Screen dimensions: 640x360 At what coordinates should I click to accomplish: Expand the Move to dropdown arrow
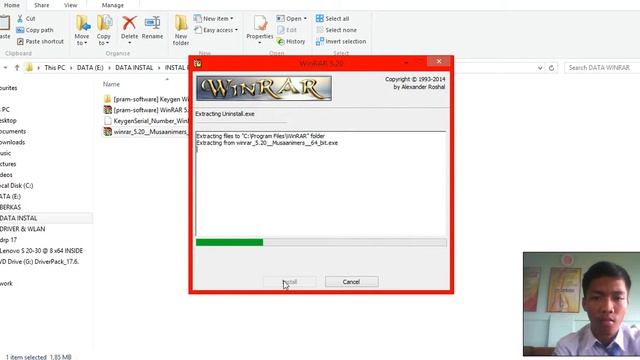point(86,43)
